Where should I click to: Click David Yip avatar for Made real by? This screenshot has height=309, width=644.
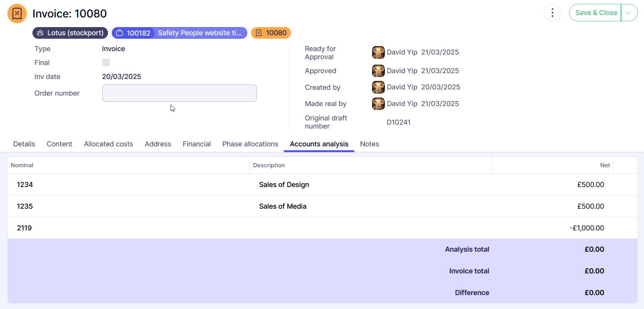[x=378, y=104]
